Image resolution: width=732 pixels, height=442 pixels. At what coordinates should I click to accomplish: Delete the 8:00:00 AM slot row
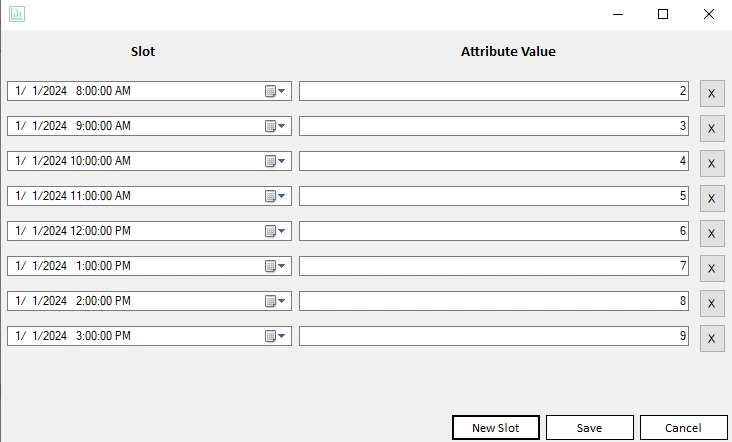point(711,94)
